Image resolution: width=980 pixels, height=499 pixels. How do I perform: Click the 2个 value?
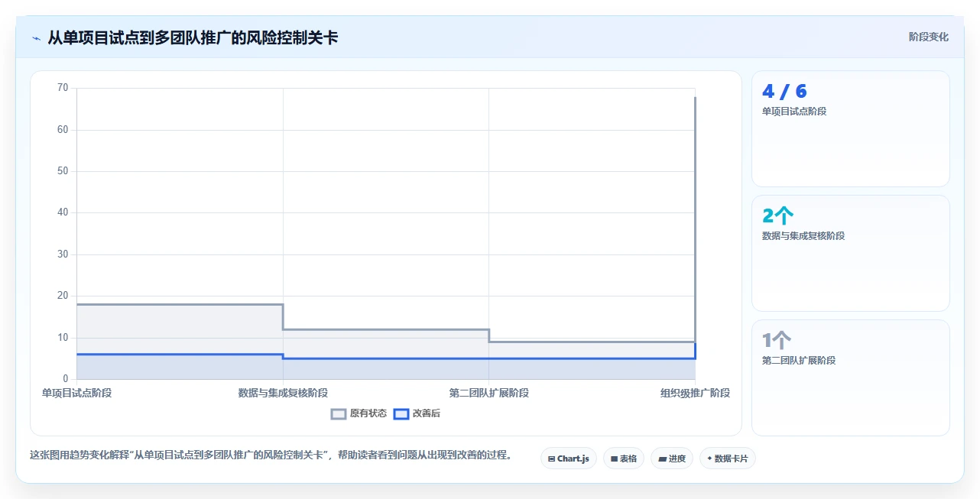(x=777, y=215)
